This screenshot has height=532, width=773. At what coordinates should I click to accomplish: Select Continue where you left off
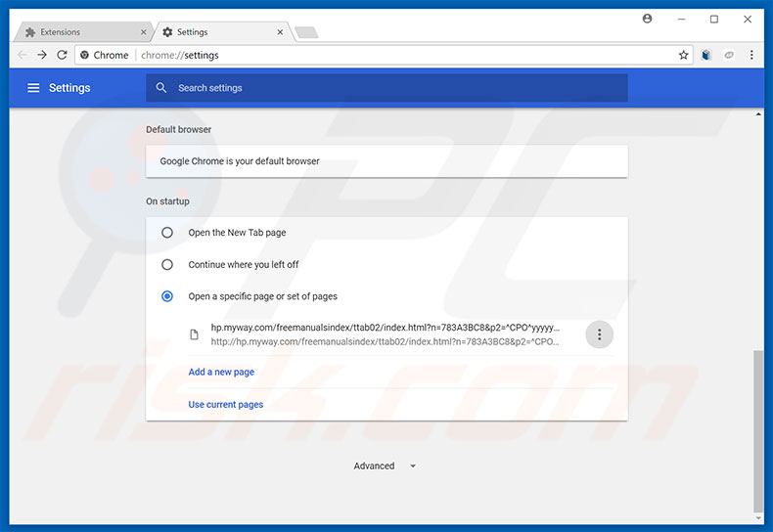[x=167, y=264]
